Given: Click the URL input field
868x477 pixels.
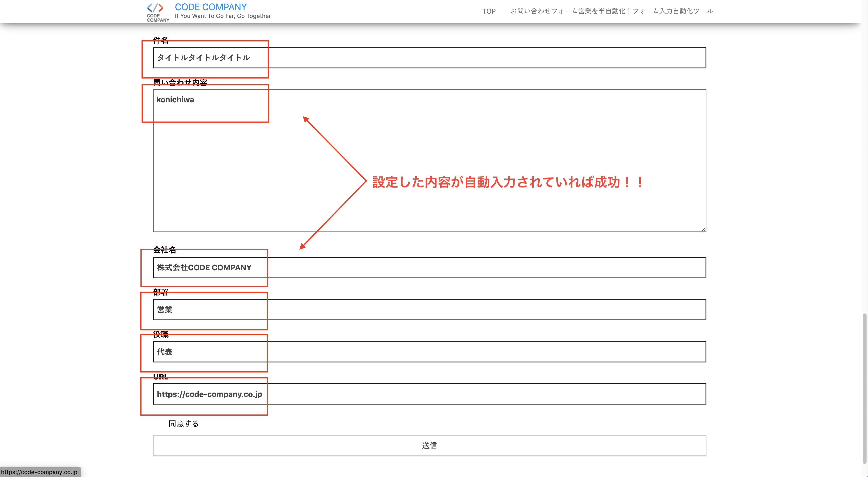Looking at the screenshot, I should pyautogui.click(x=430, y=394).
